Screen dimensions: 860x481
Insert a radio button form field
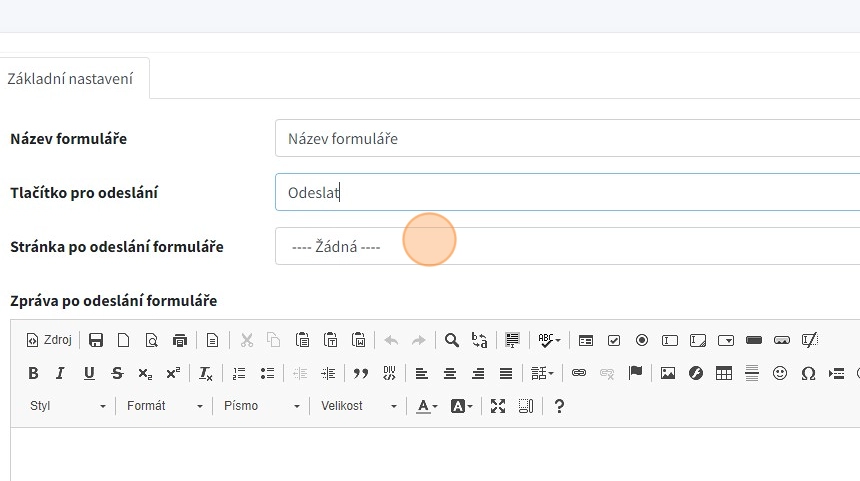[642, 340]
